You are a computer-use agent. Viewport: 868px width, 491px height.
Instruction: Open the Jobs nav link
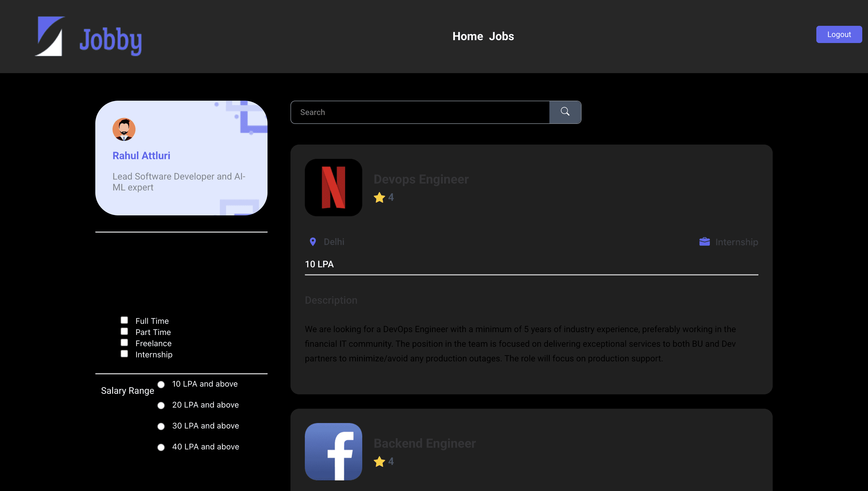[501, 36]
